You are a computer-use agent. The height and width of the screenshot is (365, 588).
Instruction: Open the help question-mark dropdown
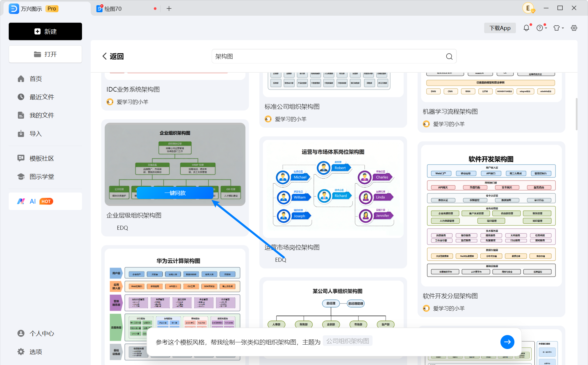[x=541, y=28]
